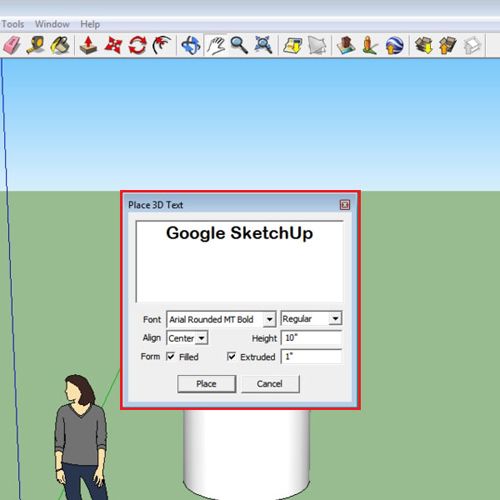Uncheck the Filled checkbox
The image size is (500, 500).
pyautogui.click(x=171, y=356)
